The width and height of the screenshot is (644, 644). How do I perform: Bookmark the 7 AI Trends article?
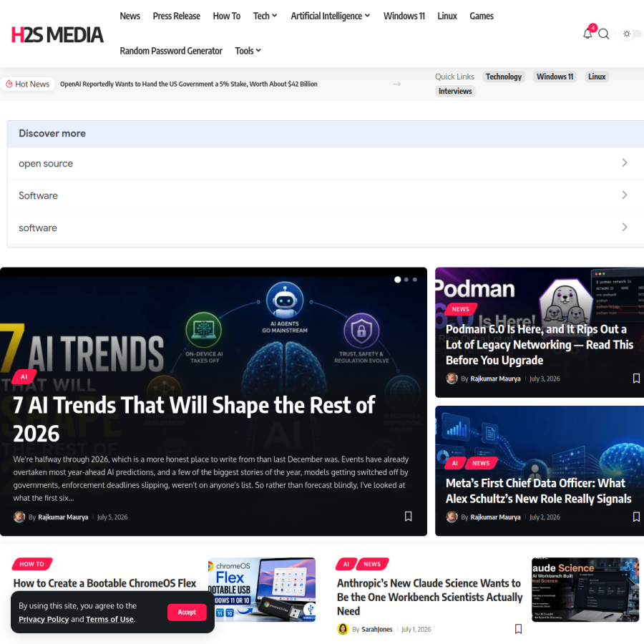tap(409, 516)
